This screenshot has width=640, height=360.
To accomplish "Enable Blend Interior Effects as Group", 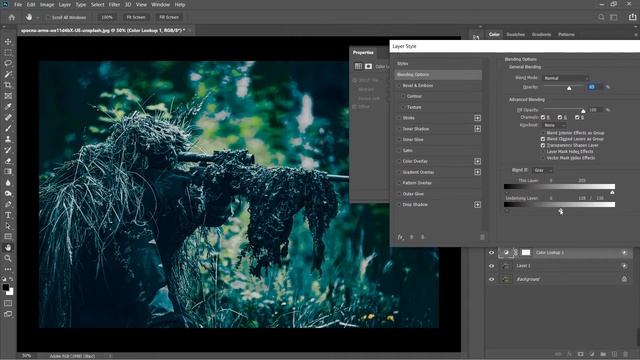I will coord(543,133).
